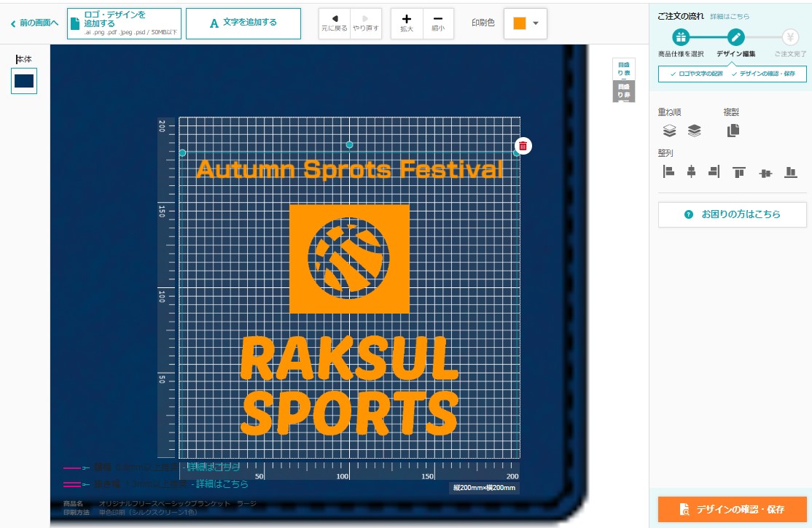812x528 pixels.
Task: Click 文字を追加する add text button
Action: tap(243, 23)
